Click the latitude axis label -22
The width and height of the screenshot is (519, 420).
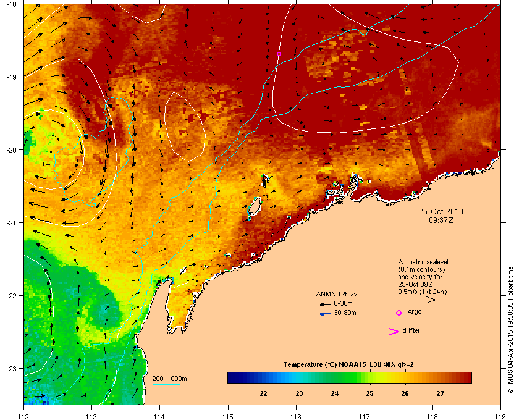tap(11, 296)
